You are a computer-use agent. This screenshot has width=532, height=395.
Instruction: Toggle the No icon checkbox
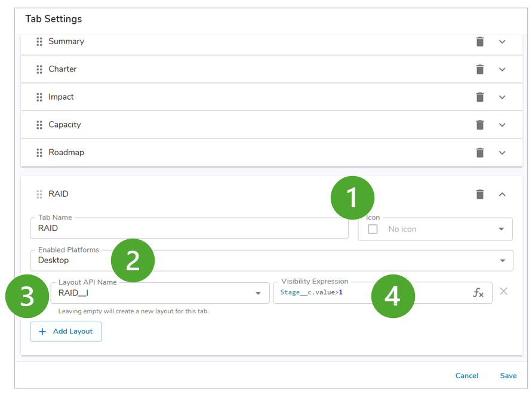point(373,229)
